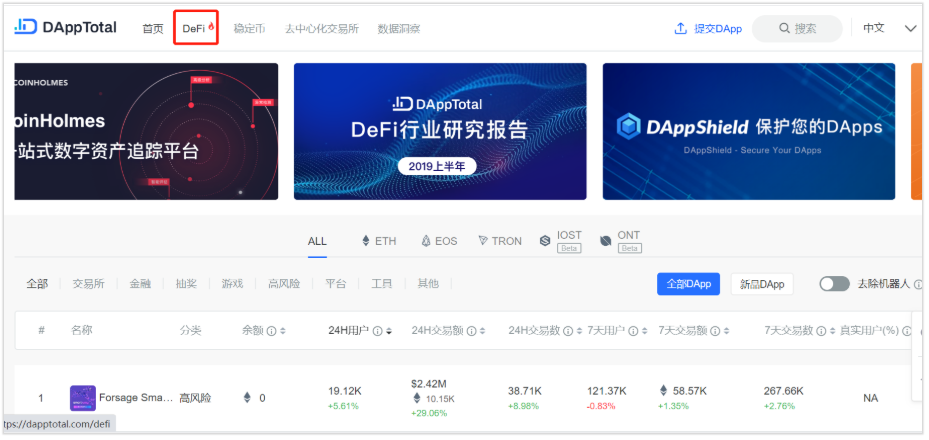Filter by 高风险 in the category bar
Viewport: 929px width, 440px height.
click(284, 284)
